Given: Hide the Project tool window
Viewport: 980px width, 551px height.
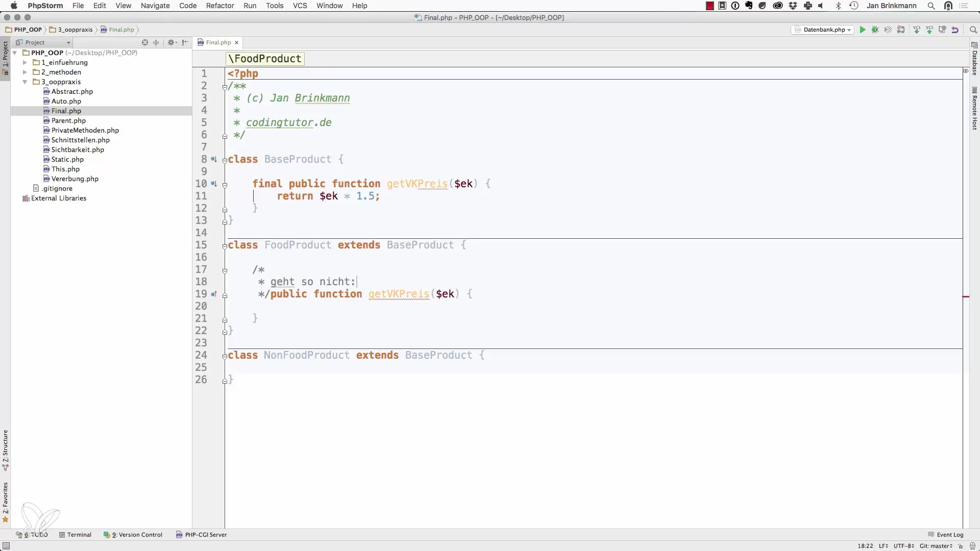Looking at the screenshot, I should [185, 42].
